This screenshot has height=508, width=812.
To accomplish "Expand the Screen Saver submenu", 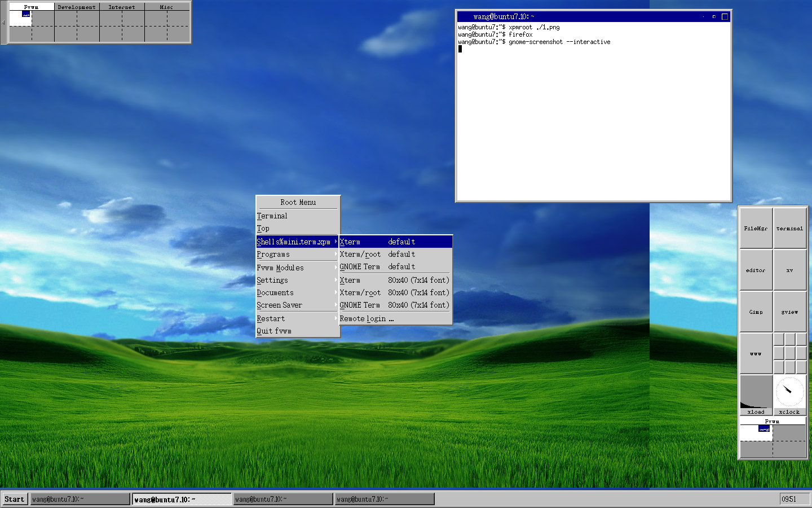I will coord(298,305).
